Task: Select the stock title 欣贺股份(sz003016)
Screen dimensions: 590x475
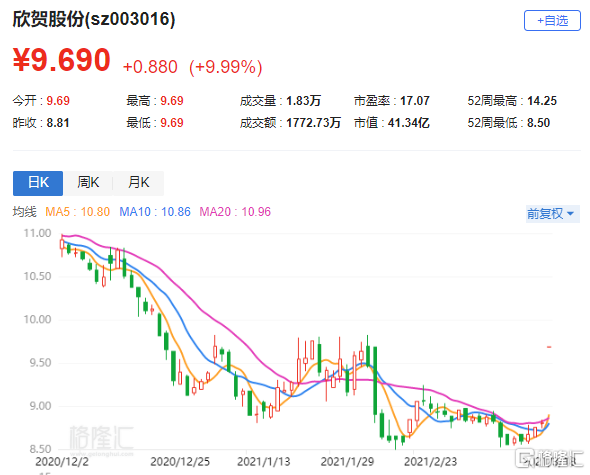Action: coord(94,19)
